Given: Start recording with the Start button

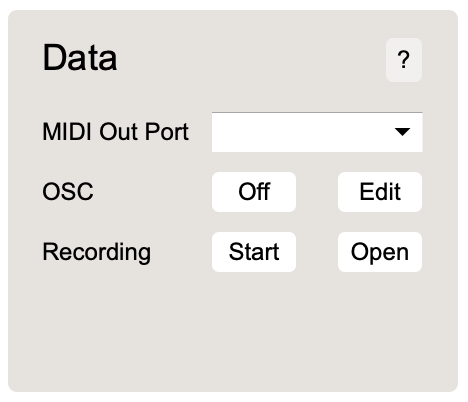Looking at the screenshot, I should pyautogui.click(x=254, y=252).
